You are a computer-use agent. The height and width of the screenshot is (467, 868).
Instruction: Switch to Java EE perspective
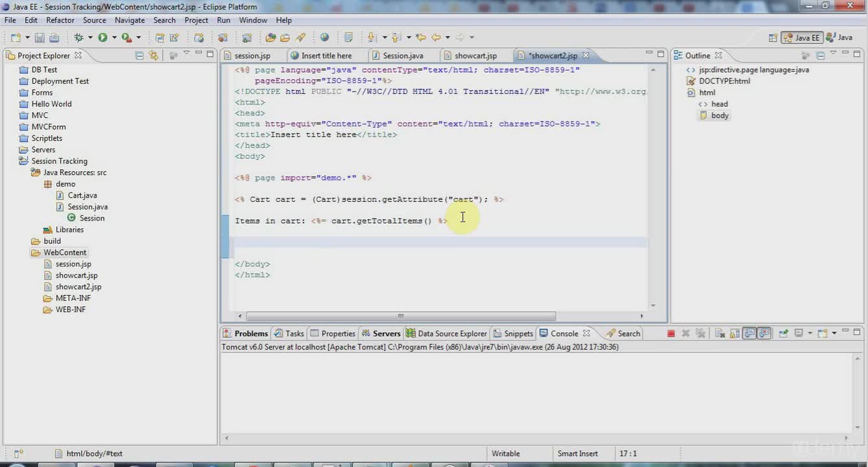click(802, 38)
